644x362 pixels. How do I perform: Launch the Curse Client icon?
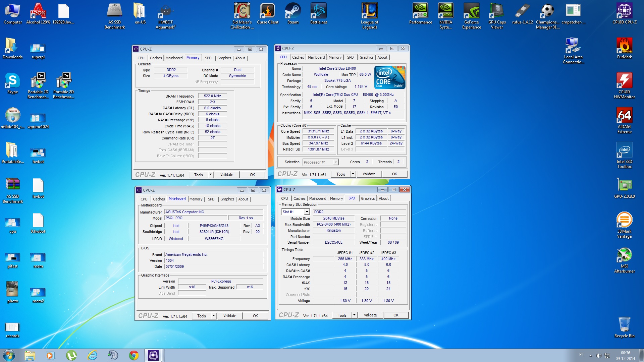pyautogui.click(x=268, y=14)
